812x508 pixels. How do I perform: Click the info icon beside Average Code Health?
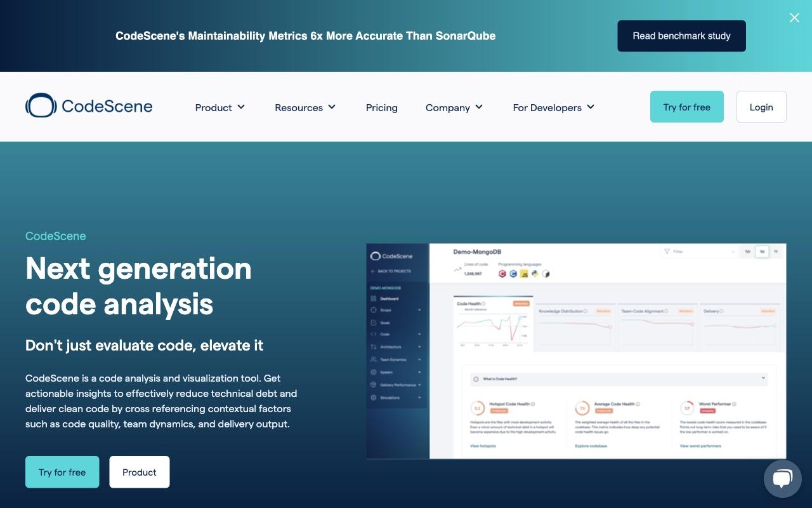638,404
